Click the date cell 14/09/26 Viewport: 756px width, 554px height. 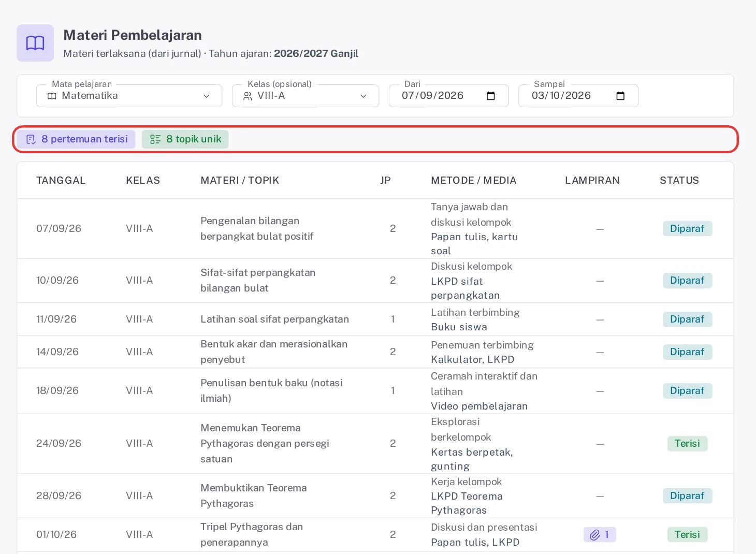(57, 352)
